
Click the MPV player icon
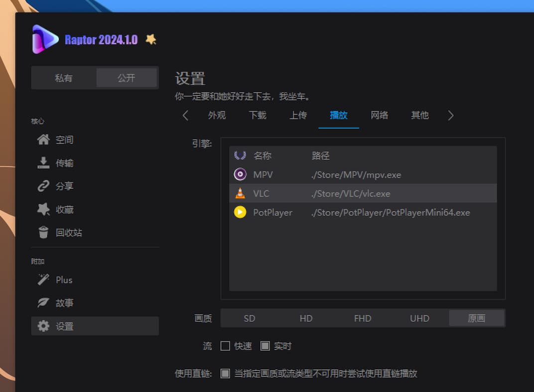240,174
